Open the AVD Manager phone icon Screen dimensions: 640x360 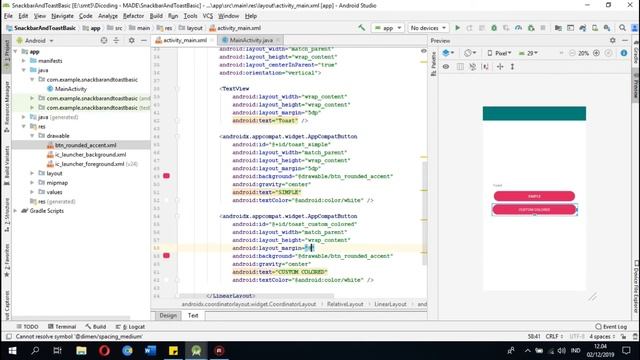(595, 28)
